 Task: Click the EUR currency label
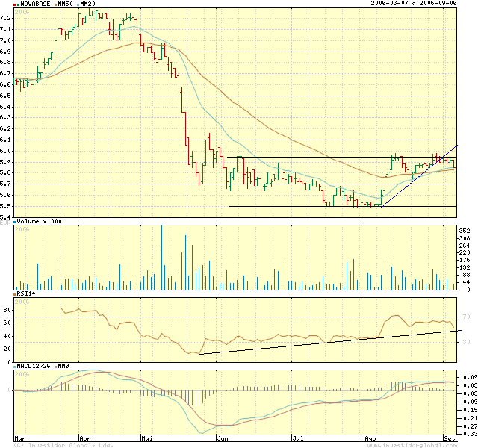5,223
